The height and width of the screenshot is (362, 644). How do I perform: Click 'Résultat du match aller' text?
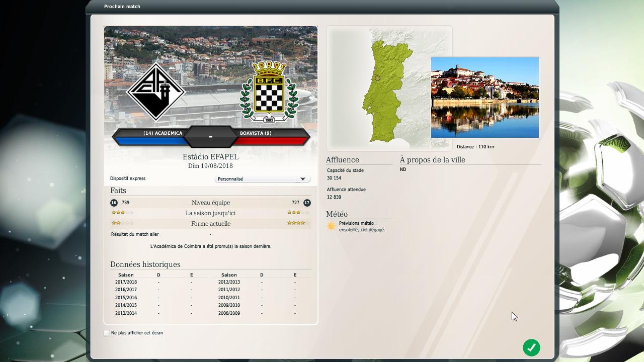pos(135,234)
